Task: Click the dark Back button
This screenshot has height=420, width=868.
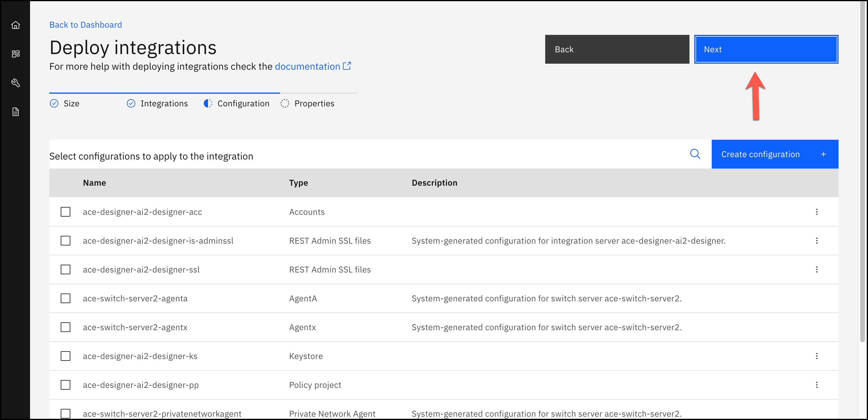Action: coord(617,50)
